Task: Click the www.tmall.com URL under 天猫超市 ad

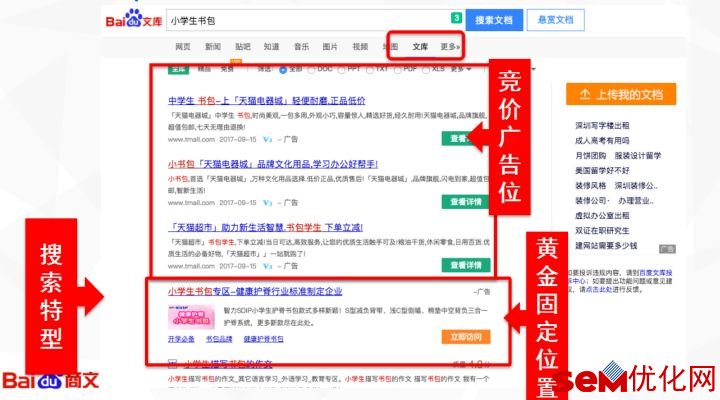Action: tap(191, 266)
